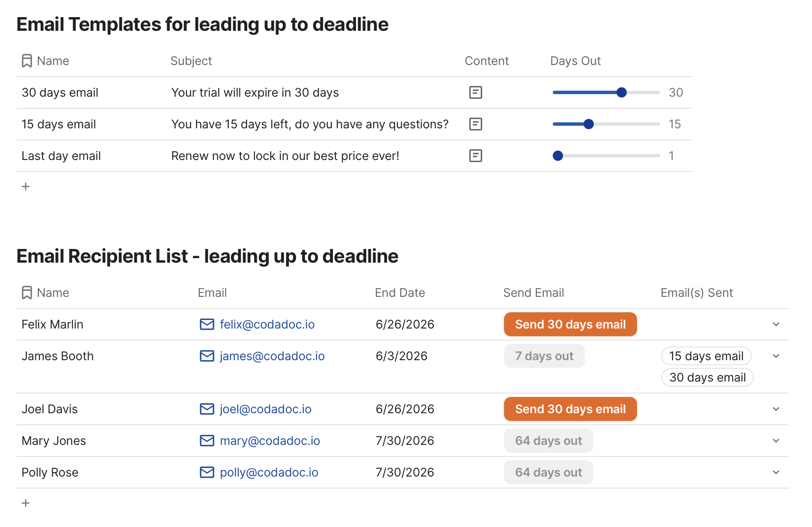Click 64 days out button for Mary Jones

(548, 441)
